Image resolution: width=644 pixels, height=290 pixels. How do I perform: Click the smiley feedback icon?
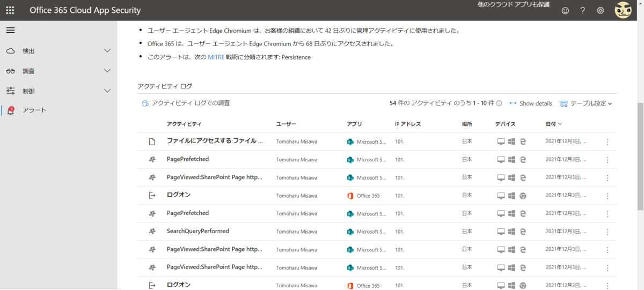565,10
